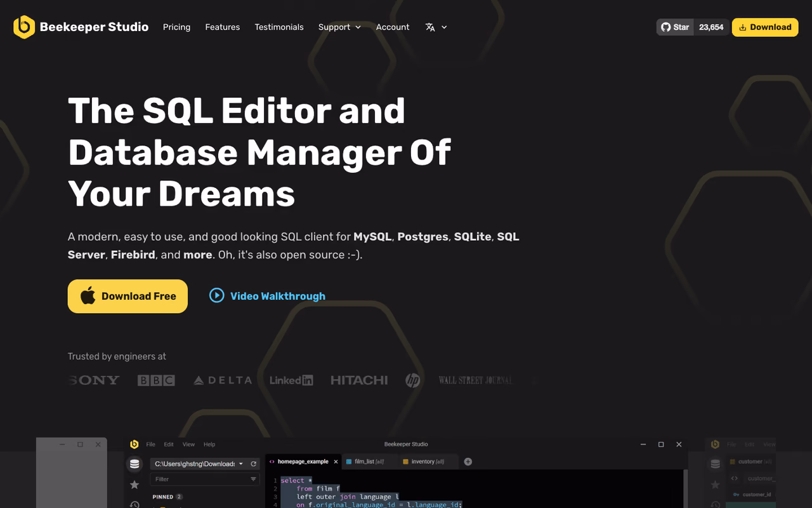Open Edit menu in app screenshot
812x508 pixels.
169,444
